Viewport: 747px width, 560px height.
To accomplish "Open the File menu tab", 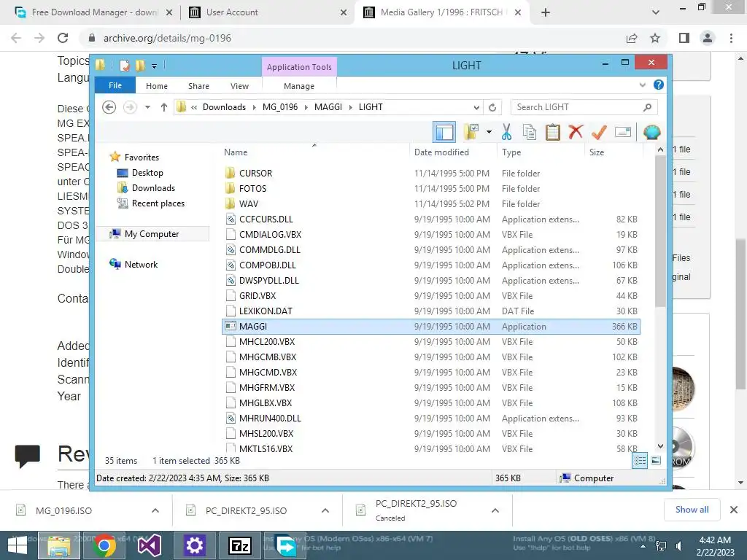I will 115,85.
